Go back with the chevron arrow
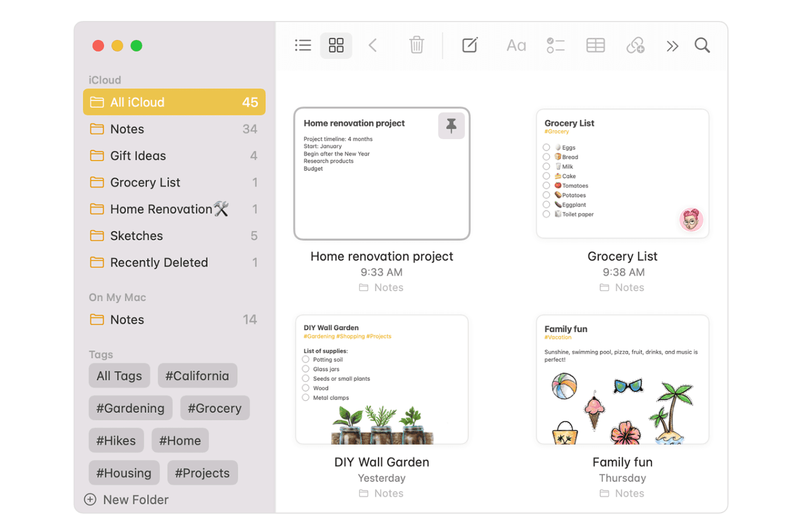 point(373,45)
